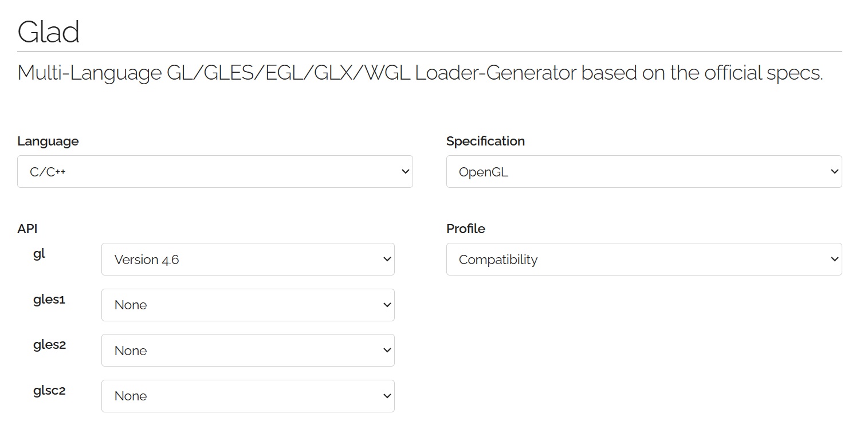The image size is (868, 425).
Task: Click the gl row label
Action: tap(39, 254)
